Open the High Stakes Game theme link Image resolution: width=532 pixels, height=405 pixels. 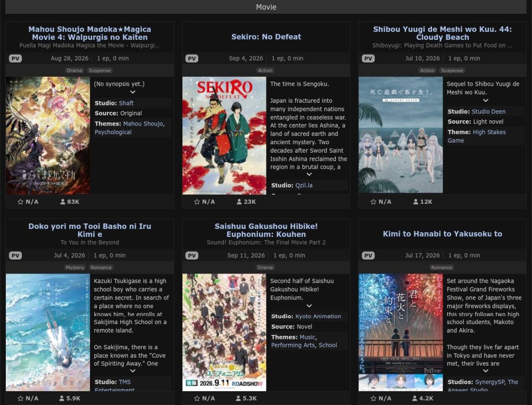coord(476,136)
